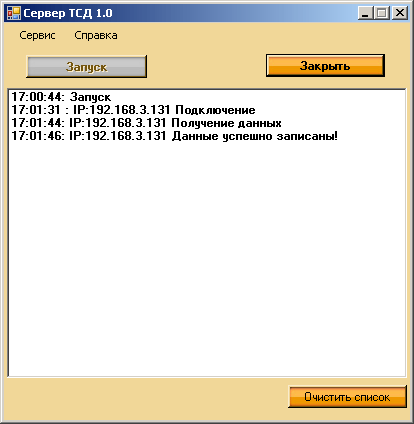Image resolution: width=414 pixels, height=424 pixels.
Task: Select the Данные успешно записаны entry
Action: 174,136
